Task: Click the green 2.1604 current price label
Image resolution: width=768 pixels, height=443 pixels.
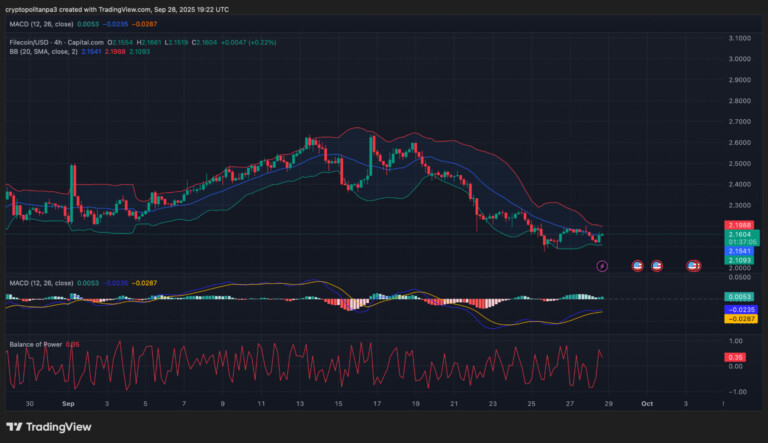Action: click(x=741, y=234)
